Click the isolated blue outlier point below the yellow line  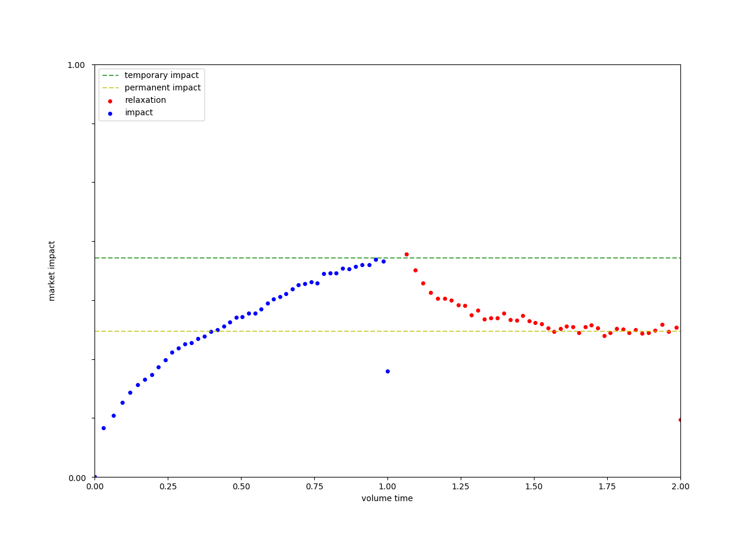point(387,371)
